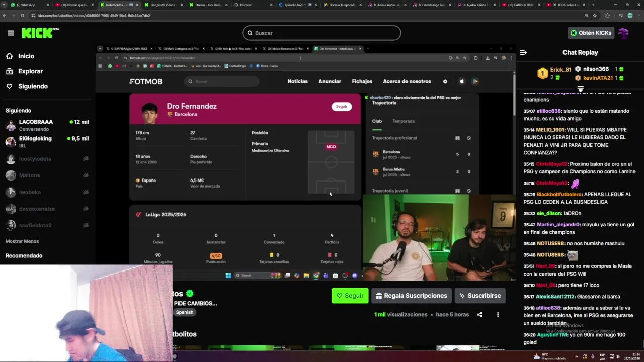Click kevinATA21 in the gift leaderboard
The height and width of the screenshot is (362, 644).
(x=598, y=78)
